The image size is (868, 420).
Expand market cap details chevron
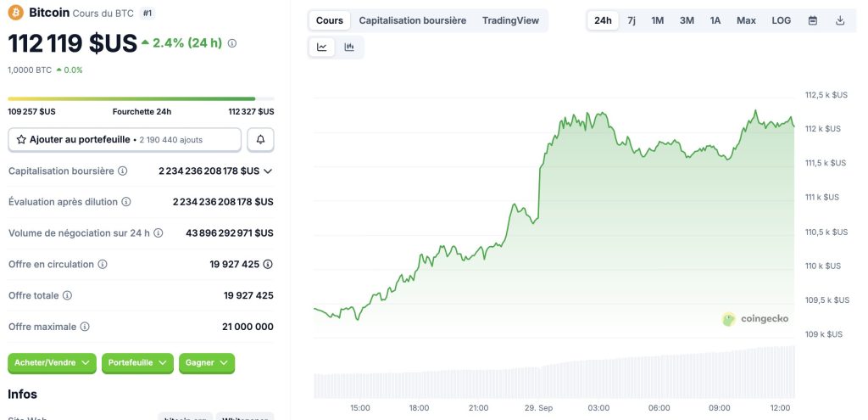click(268, 171)
